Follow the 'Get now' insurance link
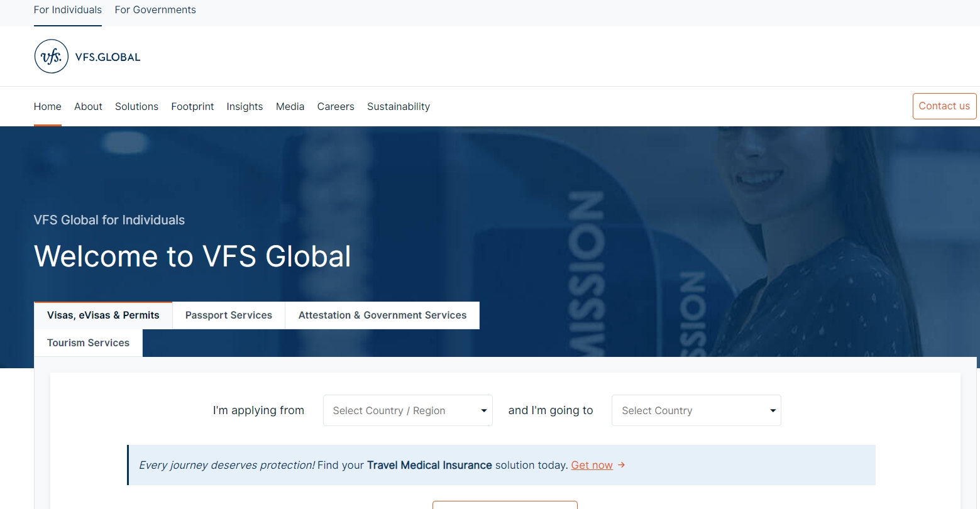 click(x=592, y=465)
